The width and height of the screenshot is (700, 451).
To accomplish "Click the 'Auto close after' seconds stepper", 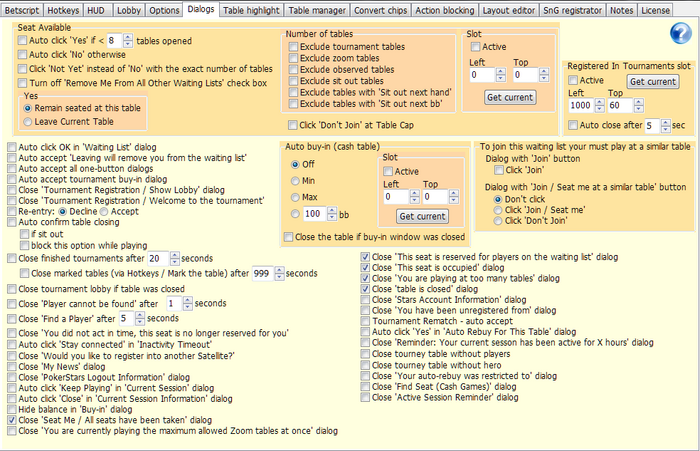I will 655,126.
